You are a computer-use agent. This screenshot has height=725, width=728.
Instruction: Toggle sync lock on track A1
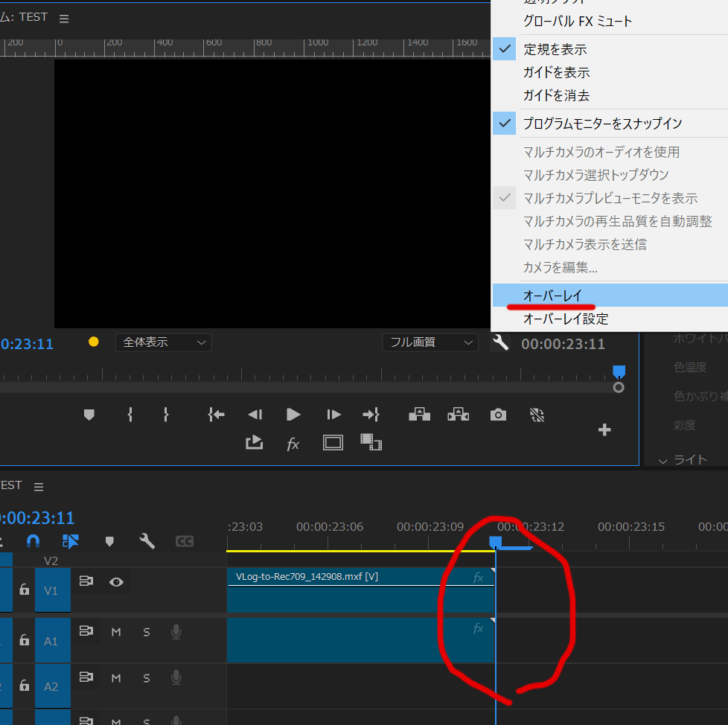(86, 630)
